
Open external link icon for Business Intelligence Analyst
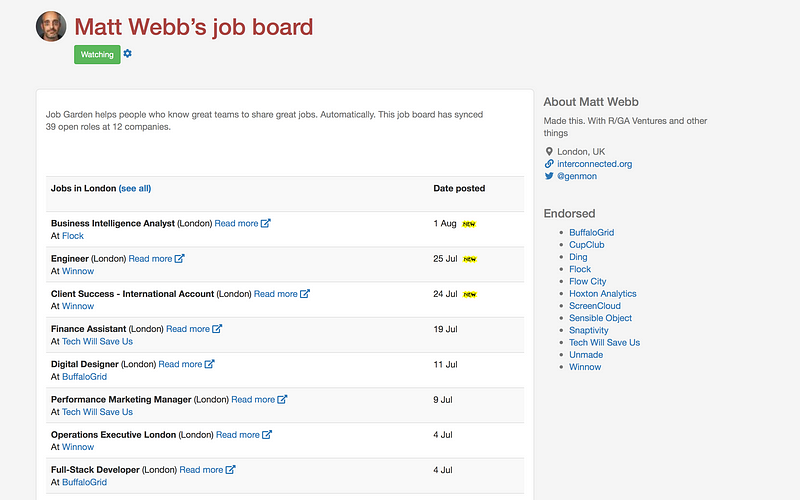[266, 223]
